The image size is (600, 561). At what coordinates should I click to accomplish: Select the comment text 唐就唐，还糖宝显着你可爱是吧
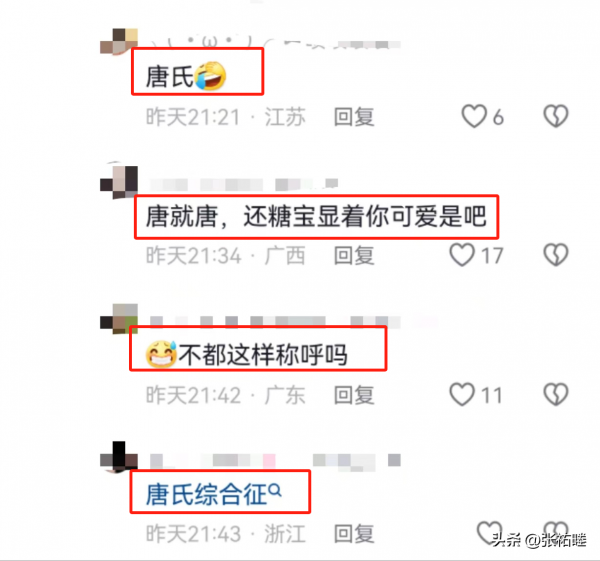point(316,217)
